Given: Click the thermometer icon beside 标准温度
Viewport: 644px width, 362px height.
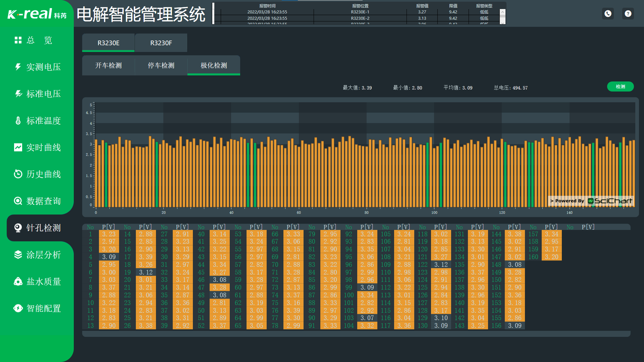Looking at the screenshot, I should click(x=18, y=120).
